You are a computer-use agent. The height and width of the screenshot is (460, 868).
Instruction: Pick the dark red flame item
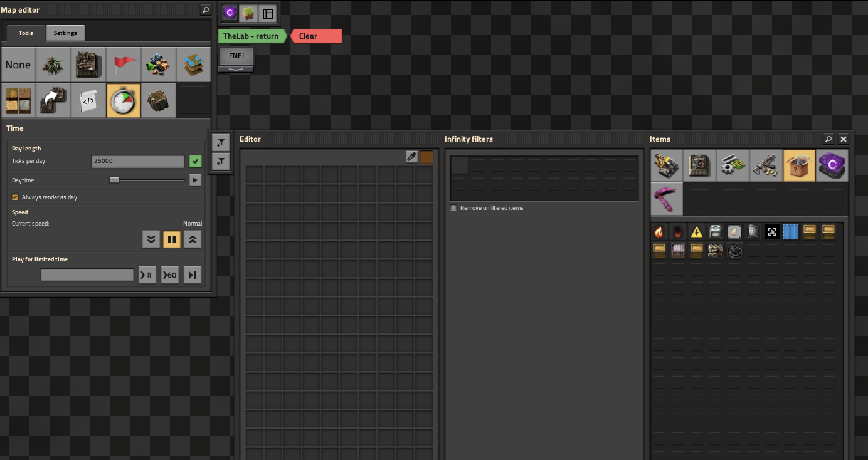(678, 232)
